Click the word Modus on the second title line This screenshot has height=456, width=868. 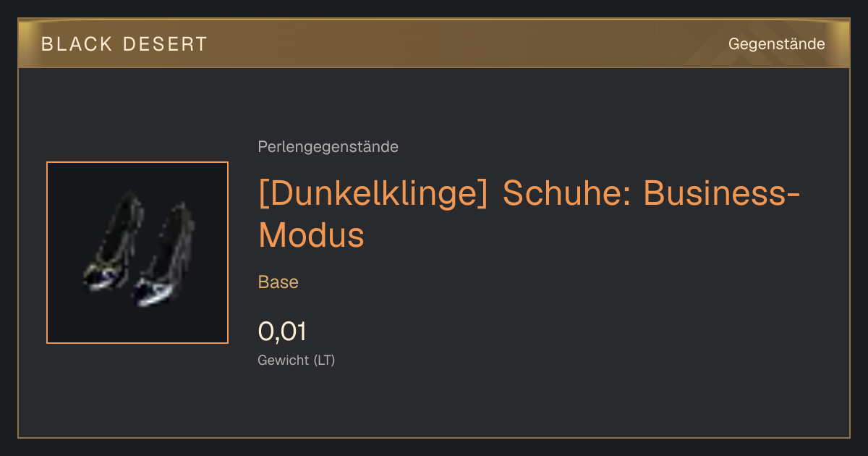[311, 235]
